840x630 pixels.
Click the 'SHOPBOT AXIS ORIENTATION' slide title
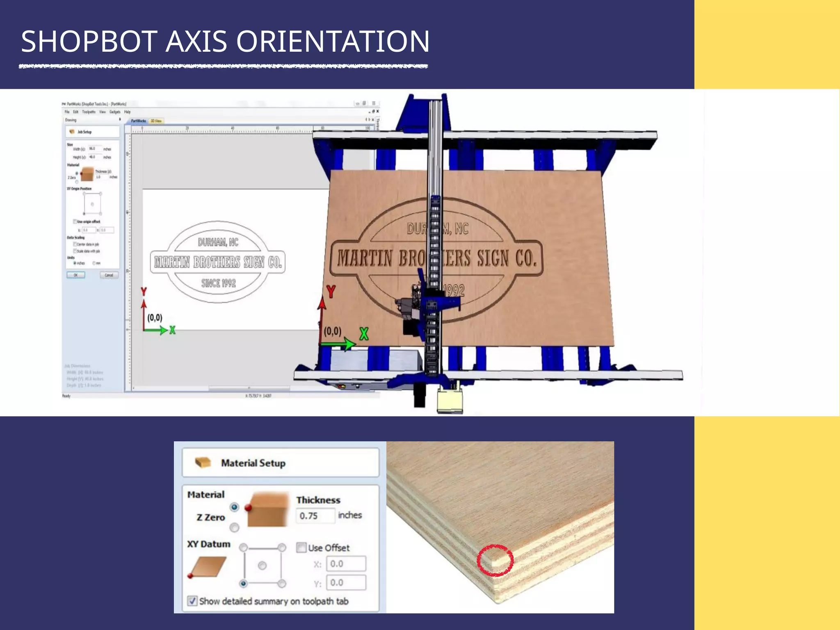(x=225, y=41)
